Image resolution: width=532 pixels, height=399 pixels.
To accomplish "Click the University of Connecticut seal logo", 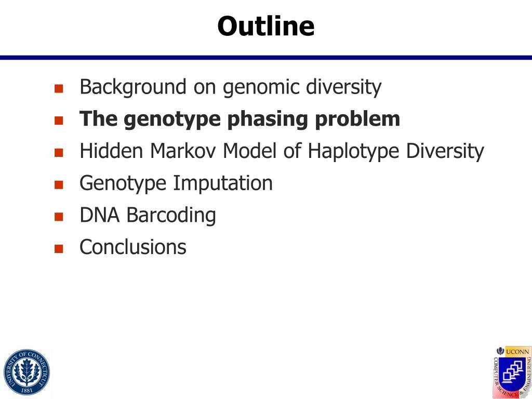I will 26,372.
